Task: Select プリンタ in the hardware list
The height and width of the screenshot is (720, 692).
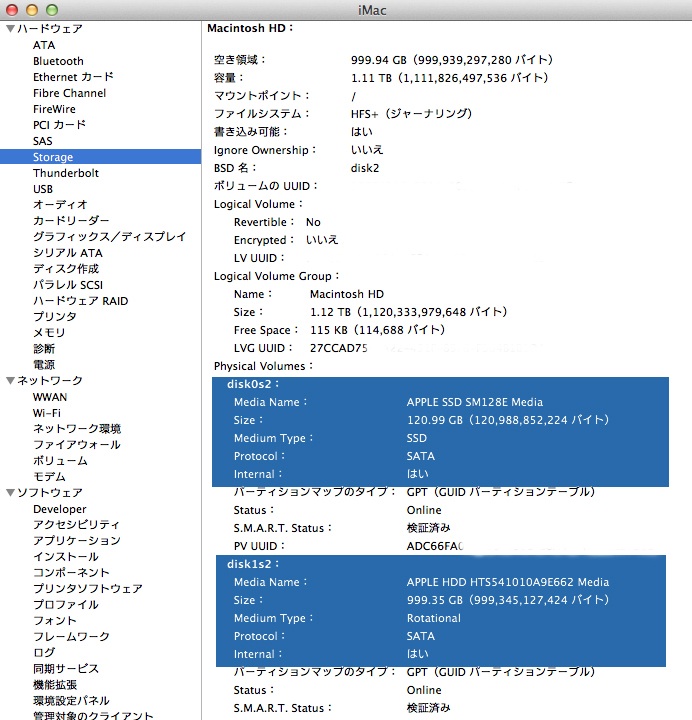Action: coord(55,317)
